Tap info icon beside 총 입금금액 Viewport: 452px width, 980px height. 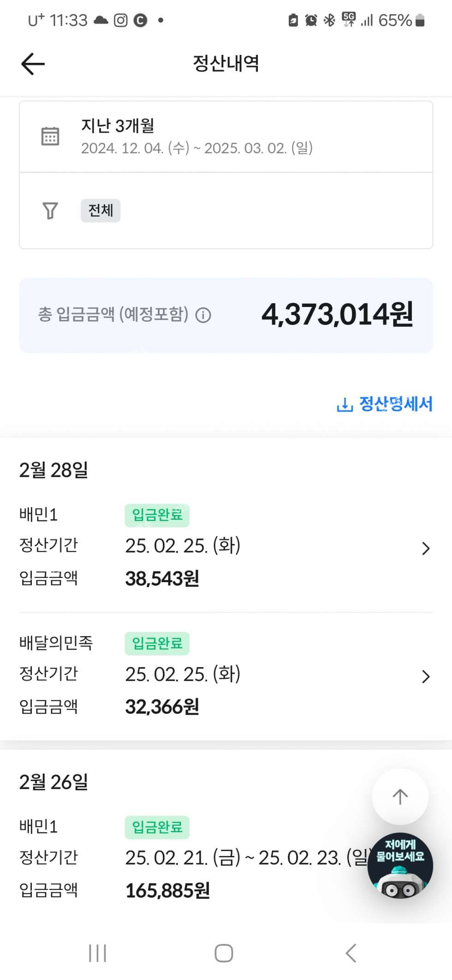tap(203, 315)
